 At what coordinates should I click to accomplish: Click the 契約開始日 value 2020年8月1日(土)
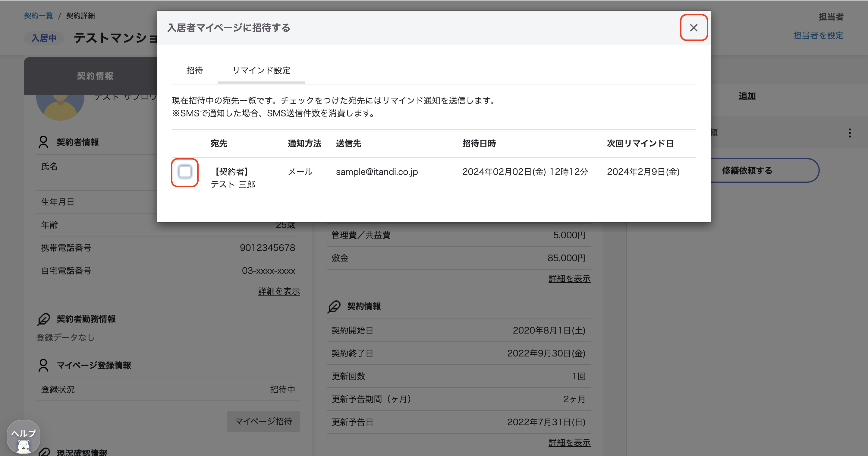pyautogui.click(x=549, y=330)
